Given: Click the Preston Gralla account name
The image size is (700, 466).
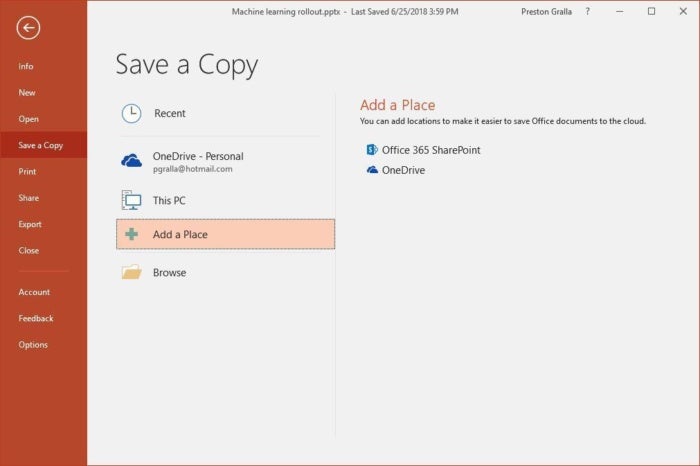Looking at the screenshot, I should click(x=546, y=12).
